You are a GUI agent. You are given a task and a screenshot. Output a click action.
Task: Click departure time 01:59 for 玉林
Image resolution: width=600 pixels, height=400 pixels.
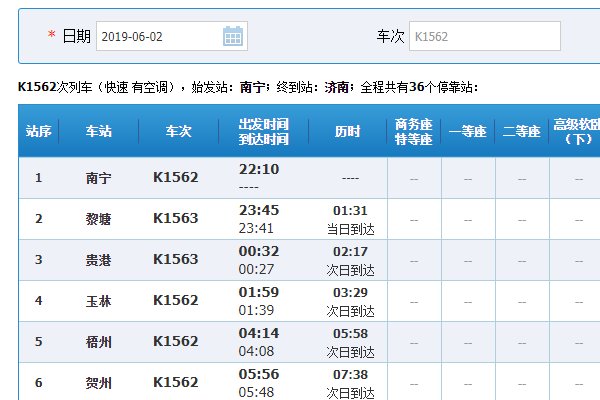point(259,292)
